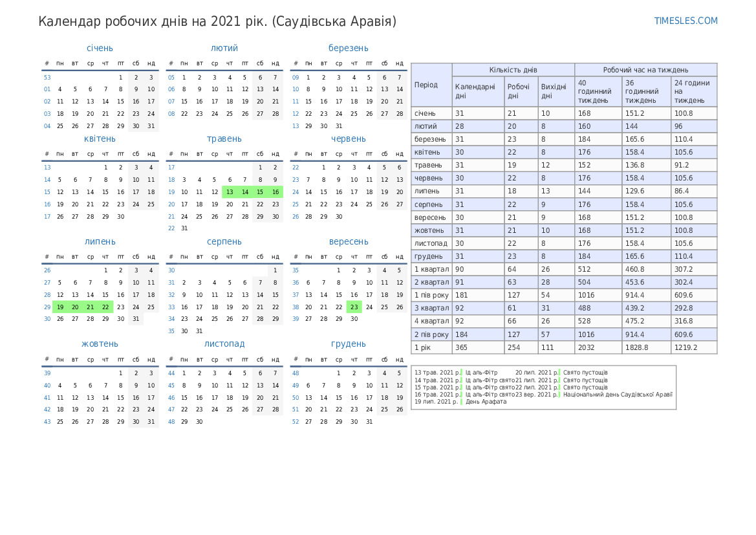Image resolution: width=756 pixels, height=535 pixels.
Task: Click the '292.8' cell in the 3 квартал row
Action: [694, 308]
